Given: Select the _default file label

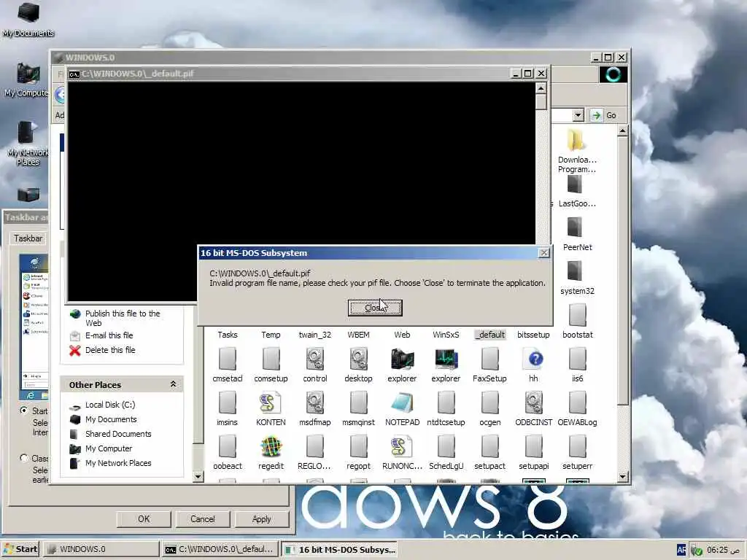Looking at the screenshot, I should [x=490, y=335].
